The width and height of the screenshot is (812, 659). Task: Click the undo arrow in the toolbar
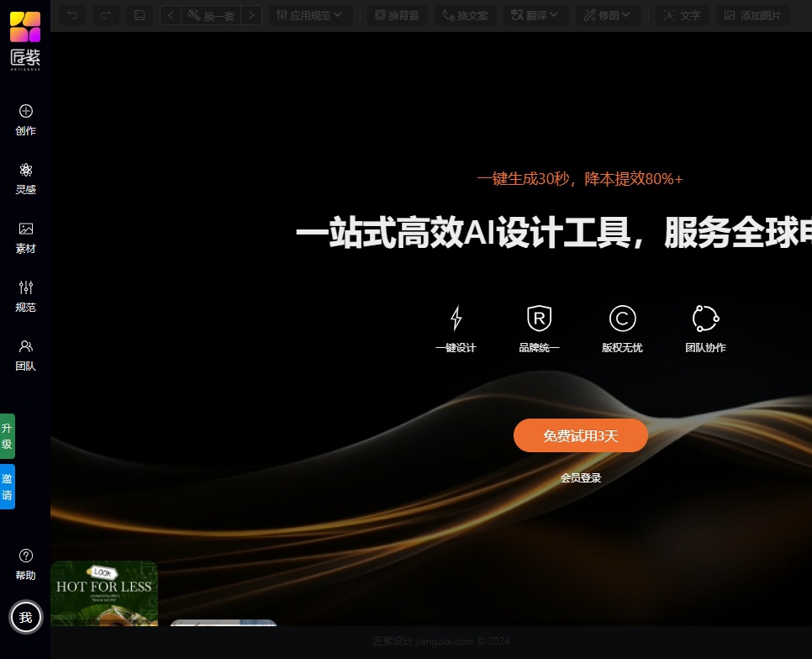[72, 15]
